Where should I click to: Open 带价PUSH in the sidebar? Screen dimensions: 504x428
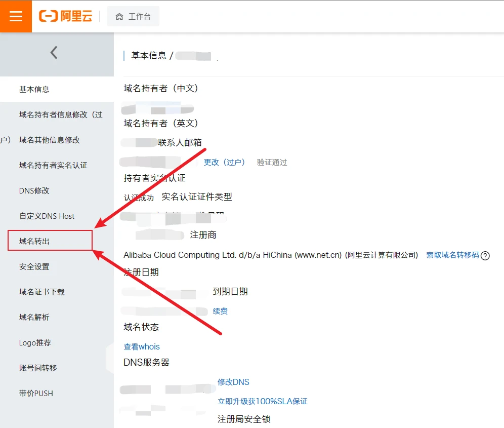pos(36,393)
